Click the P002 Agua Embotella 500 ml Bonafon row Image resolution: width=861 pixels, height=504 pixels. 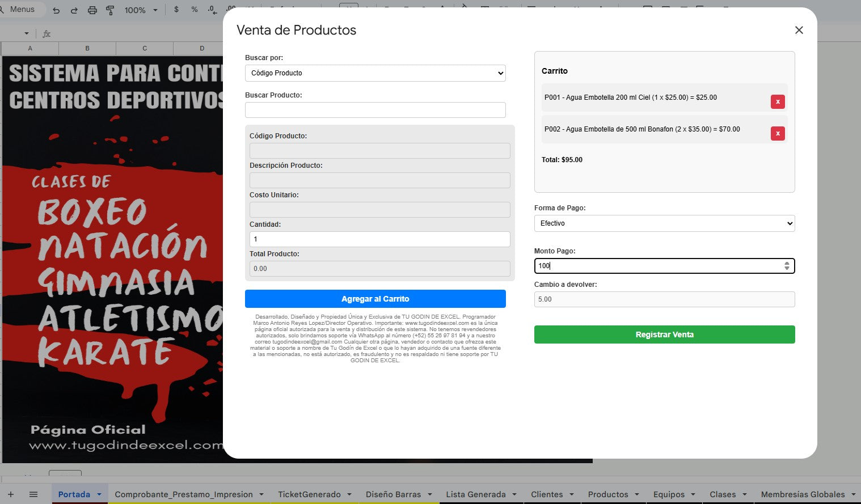pos(665,129)
